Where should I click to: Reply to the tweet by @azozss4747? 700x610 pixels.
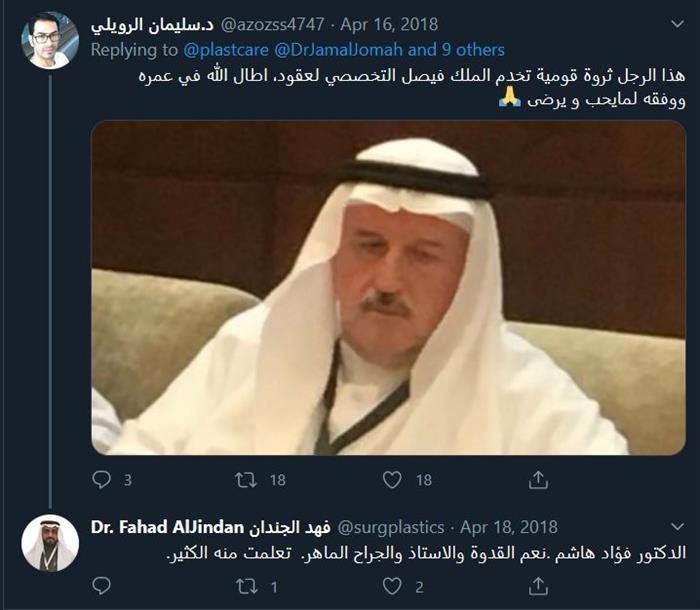click(x=101, y=480)
